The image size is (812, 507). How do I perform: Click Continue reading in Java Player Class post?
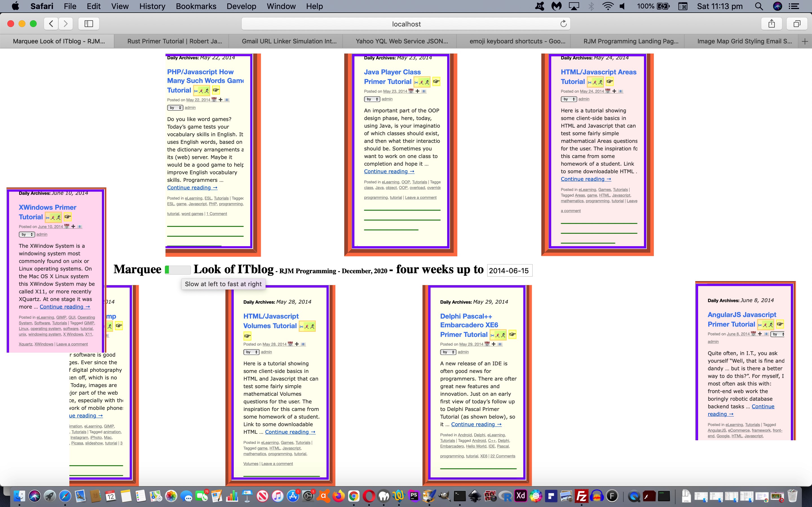(x=389, y=171)
